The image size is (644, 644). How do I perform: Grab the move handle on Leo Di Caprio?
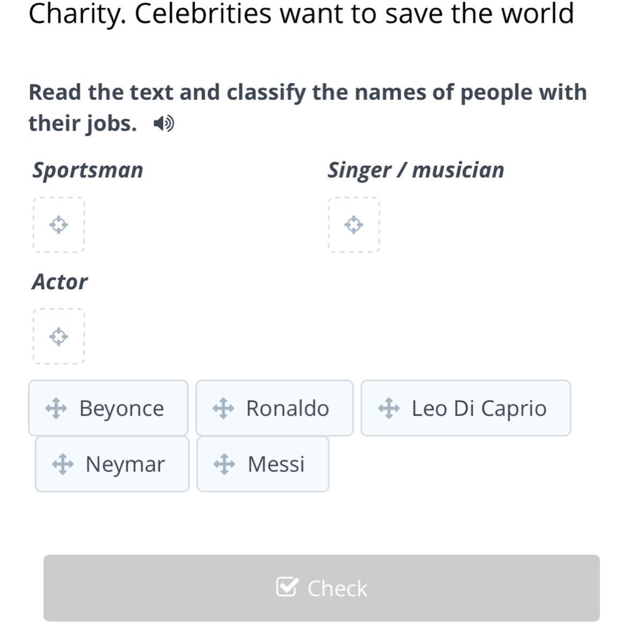point(389,408)
